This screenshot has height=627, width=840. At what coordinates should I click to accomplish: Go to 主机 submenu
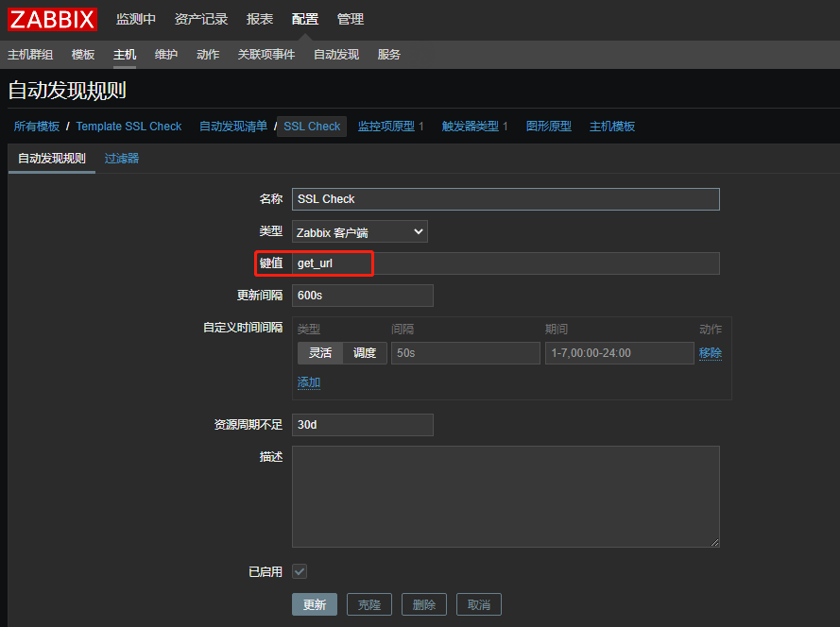coord(125,55)
